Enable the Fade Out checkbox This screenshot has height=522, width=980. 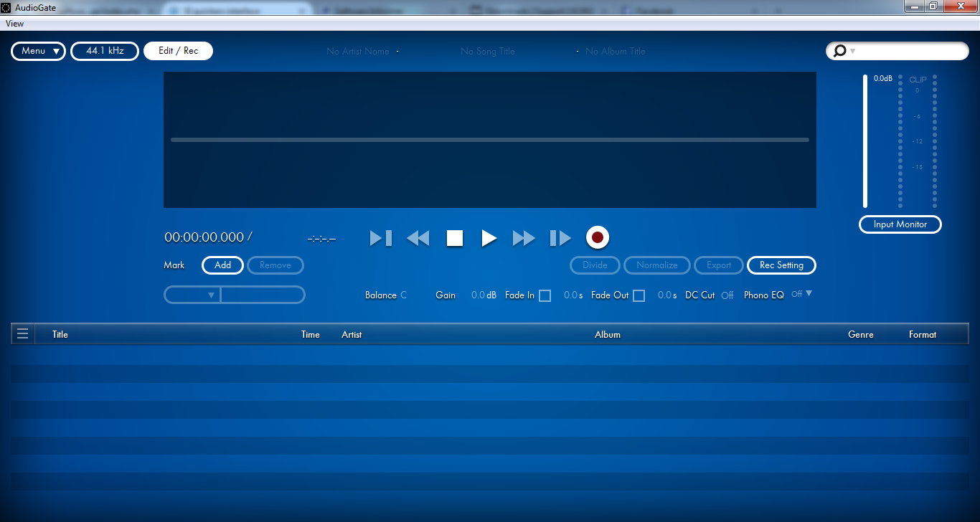[638, 295]
